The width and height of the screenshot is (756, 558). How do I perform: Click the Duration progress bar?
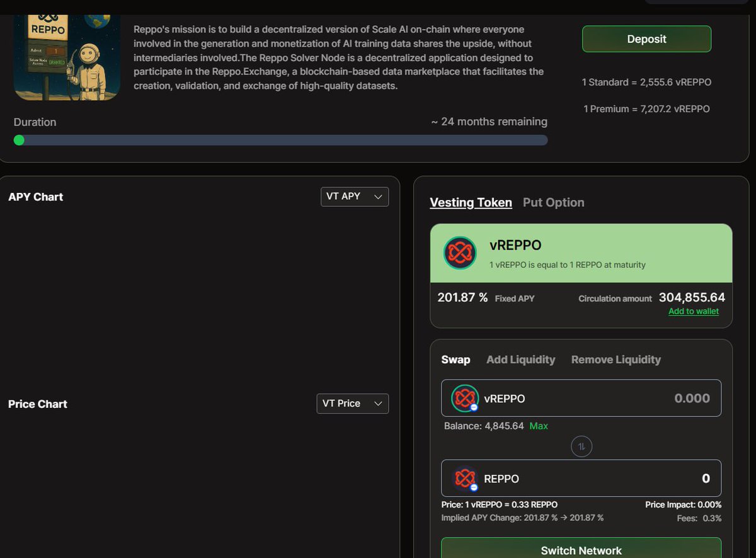[x=280, y=140]
